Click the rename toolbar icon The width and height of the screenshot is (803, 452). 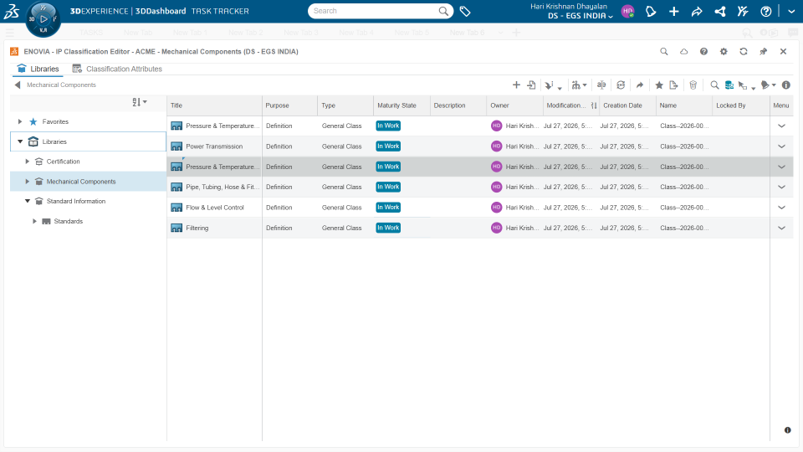point(601,85)
